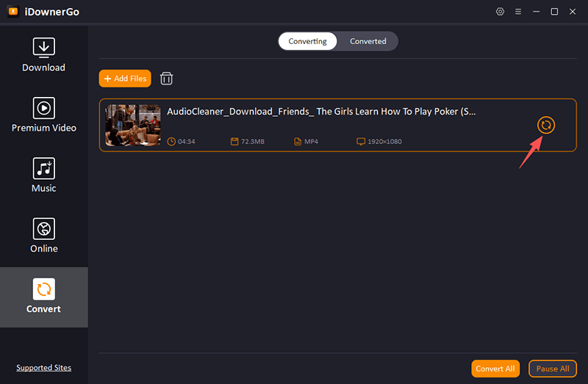Open the Premium Video section
This screenshot has width=588, height=384.
[43, 115]
